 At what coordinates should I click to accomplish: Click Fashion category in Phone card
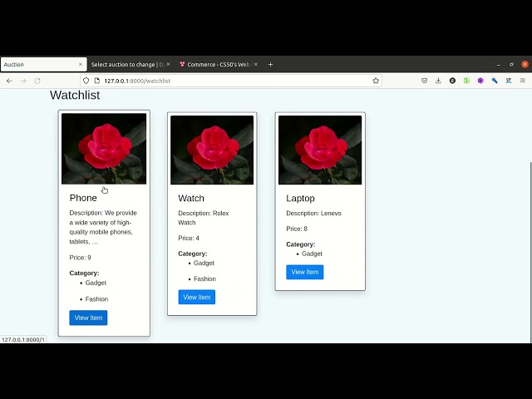pyautogui.click(x=96, y=299)
